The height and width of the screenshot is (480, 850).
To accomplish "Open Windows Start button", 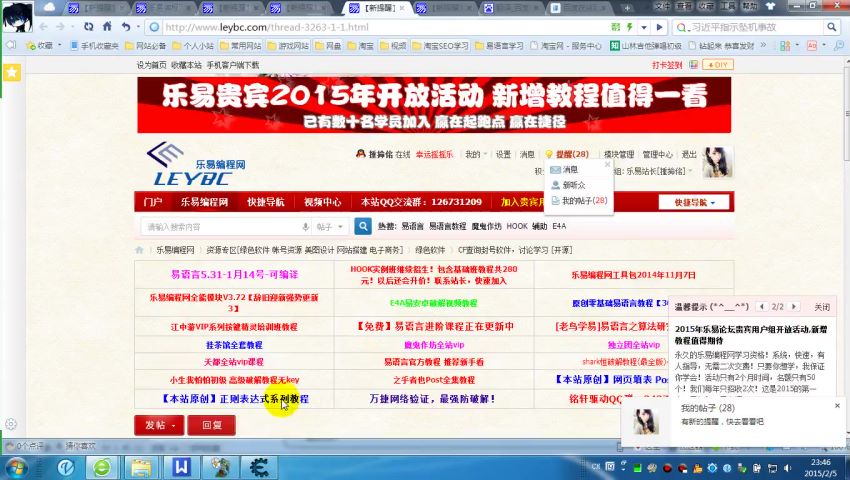I will tap(16, 467).
